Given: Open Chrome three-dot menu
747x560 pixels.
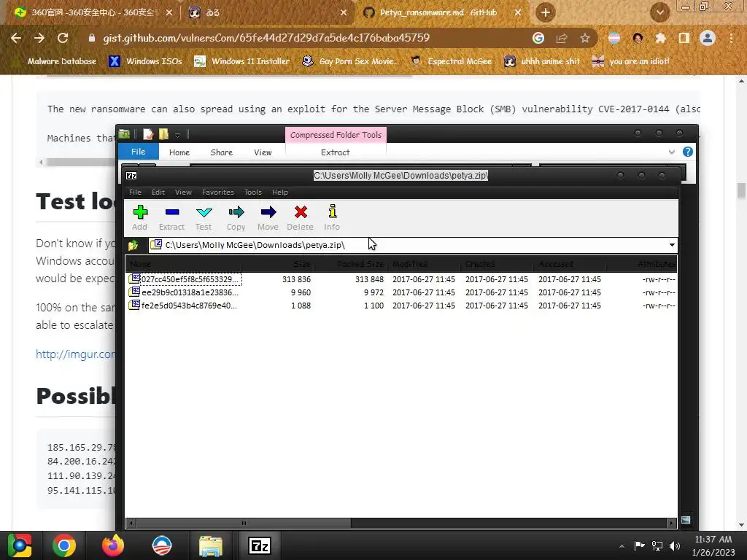Looking at the screenshot, I should (x=731, y=38).
